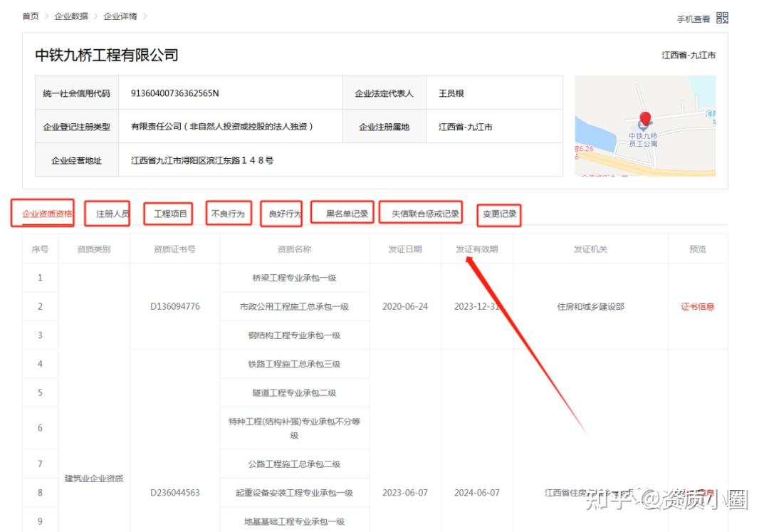Switch to 注册人员 tab
This screenshot has height=532, width=769.
click(113, 214)
